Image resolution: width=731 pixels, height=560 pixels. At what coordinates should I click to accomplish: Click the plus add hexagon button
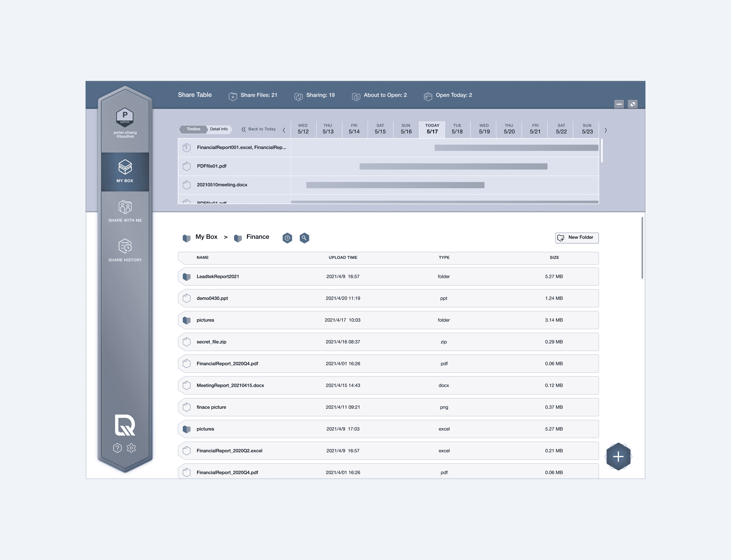point(618,456)
